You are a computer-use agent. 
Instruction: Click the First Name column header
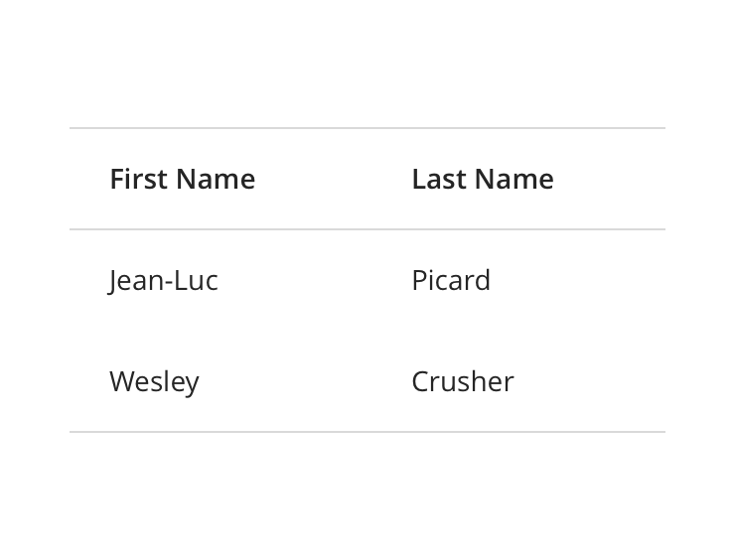[182, 179]
